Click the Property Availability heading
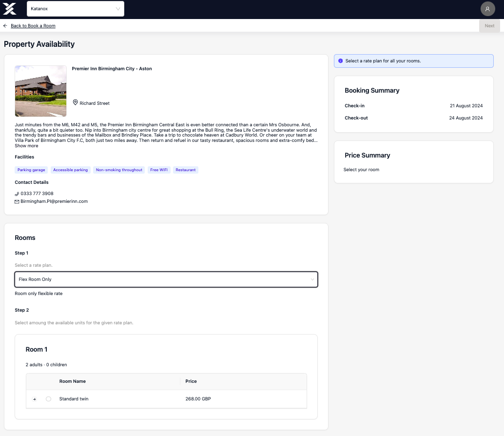504x436 pixels. [39, 44]
